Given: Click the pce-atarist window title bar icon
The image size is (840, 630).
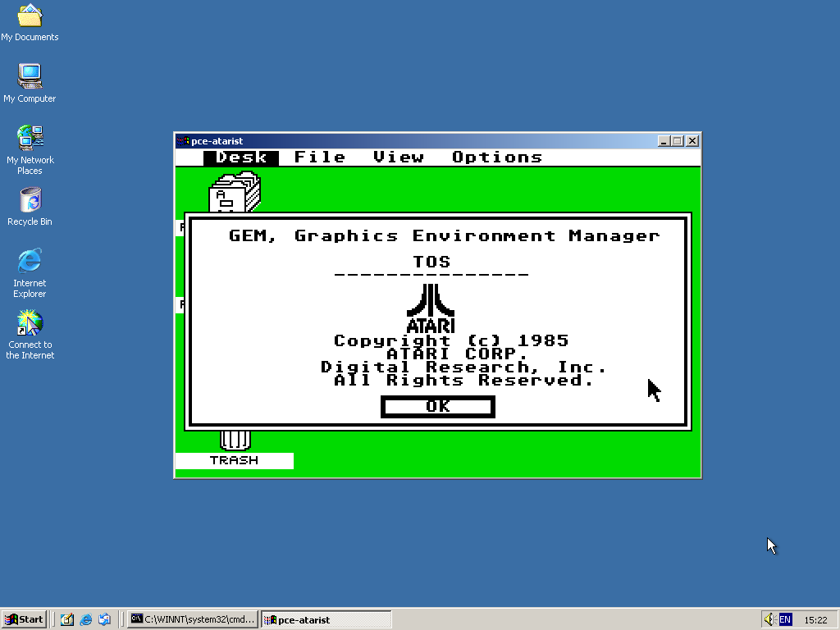Looking at the screenshot, I should (183, 141).
